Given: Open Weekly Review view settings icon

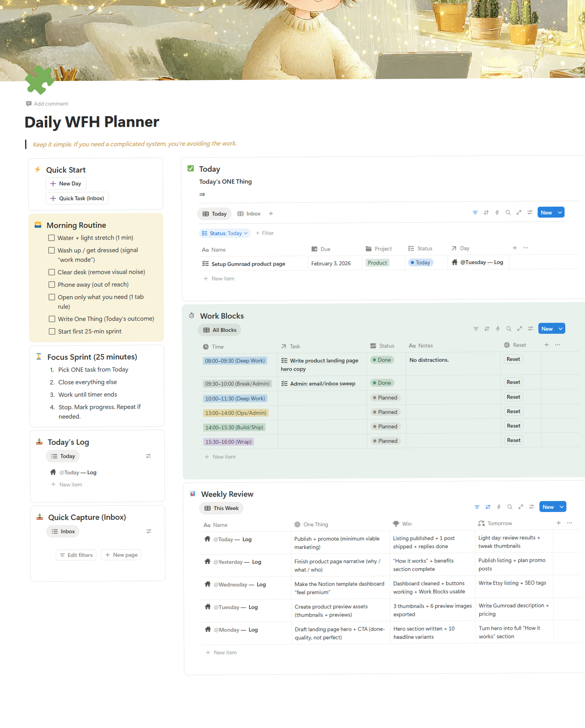Looking at the screenshot, I should pyautogui.click(x=532, y=507).
